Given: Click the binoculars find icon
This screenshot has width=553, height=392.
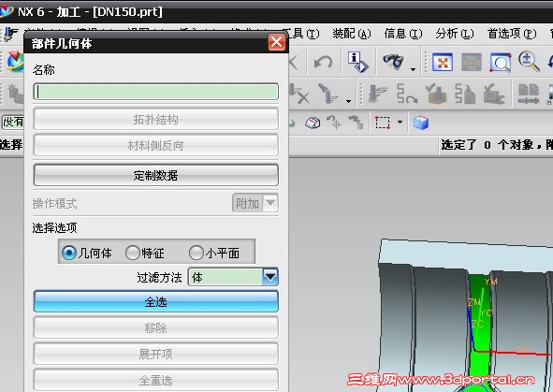Looking at the screenshot, I should coord(394,62).
